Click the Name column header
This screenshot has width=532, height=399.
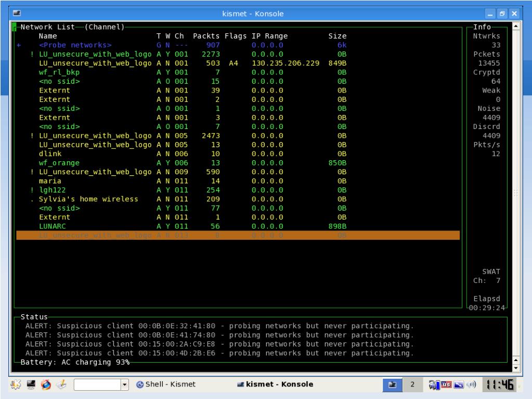pos(48,36)
